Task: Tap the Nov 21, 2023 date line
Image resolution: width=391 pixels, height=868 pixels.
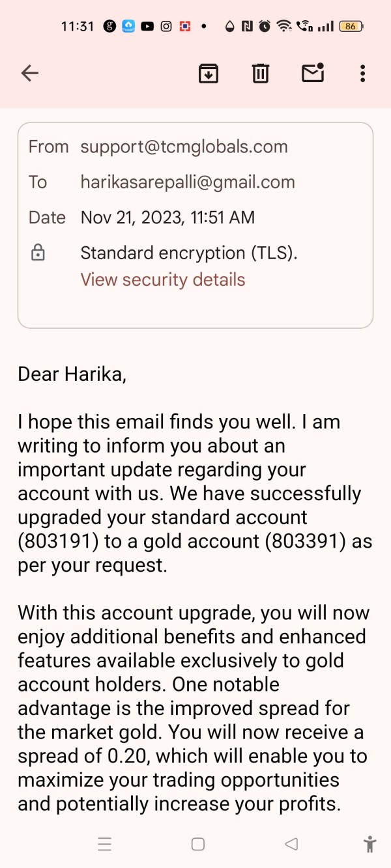Action: coord(167,217)
